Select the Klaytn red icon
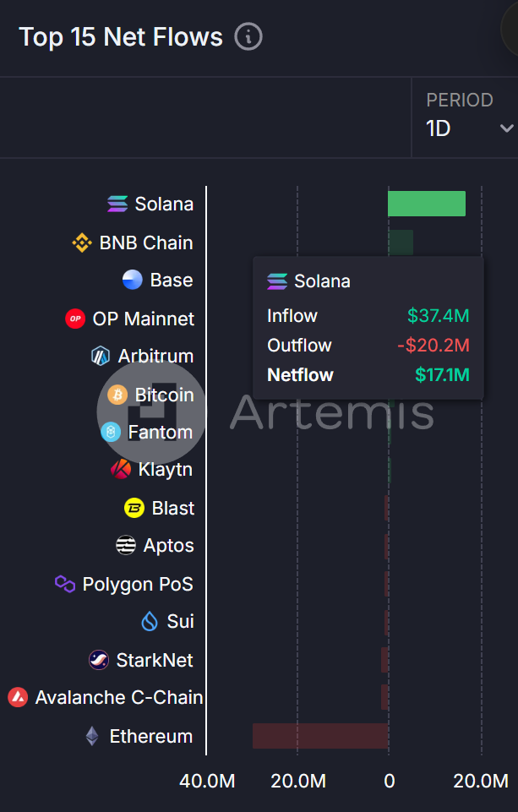 (x=120, y=470)
